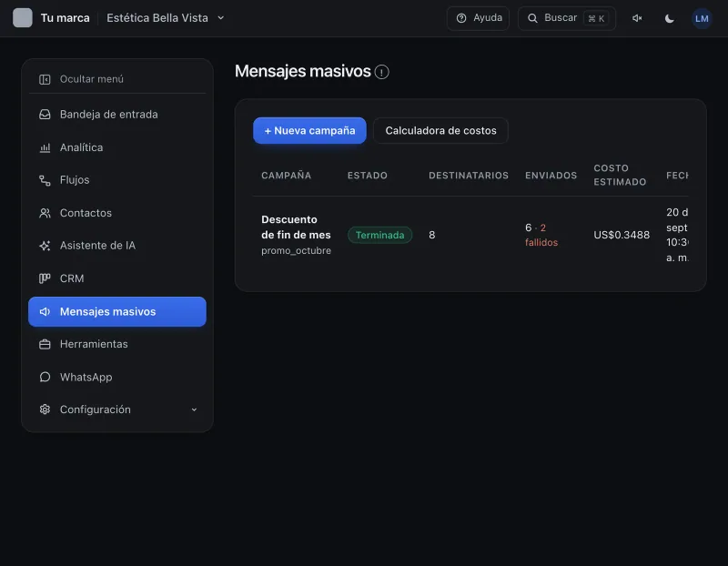Click the DESTINATARIOS column header

click(469, 176)
